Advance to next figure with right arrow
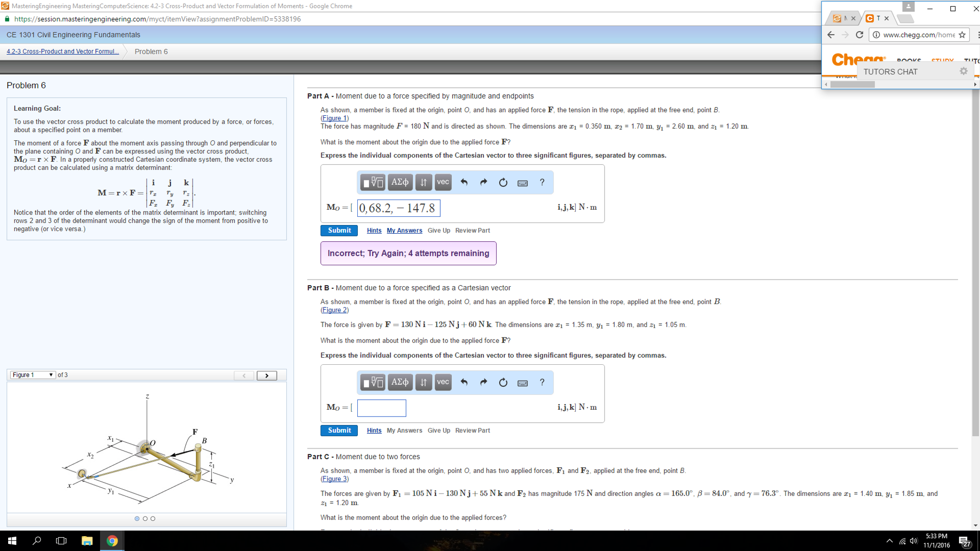Screen dimensions: 980x551 pyautogui.click(x=267, y=375)
